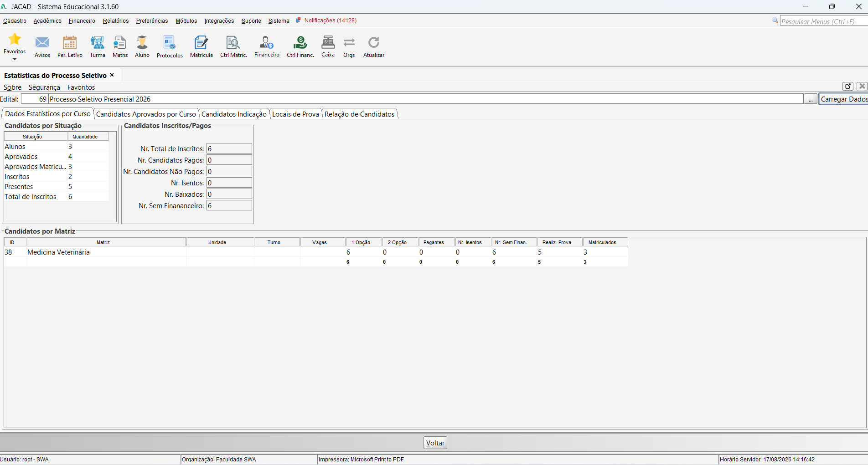Viewport: 868px width, 465px height.
Task: Pop out the panel with detach icon
Action: pyautogui.click(x=848, y=86)
